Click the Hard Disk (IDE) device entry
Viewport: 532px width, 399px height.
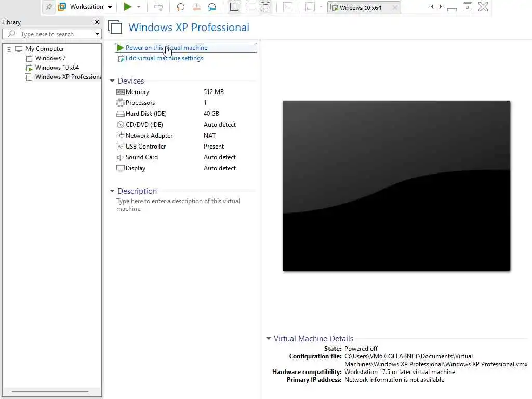point(146,114)
